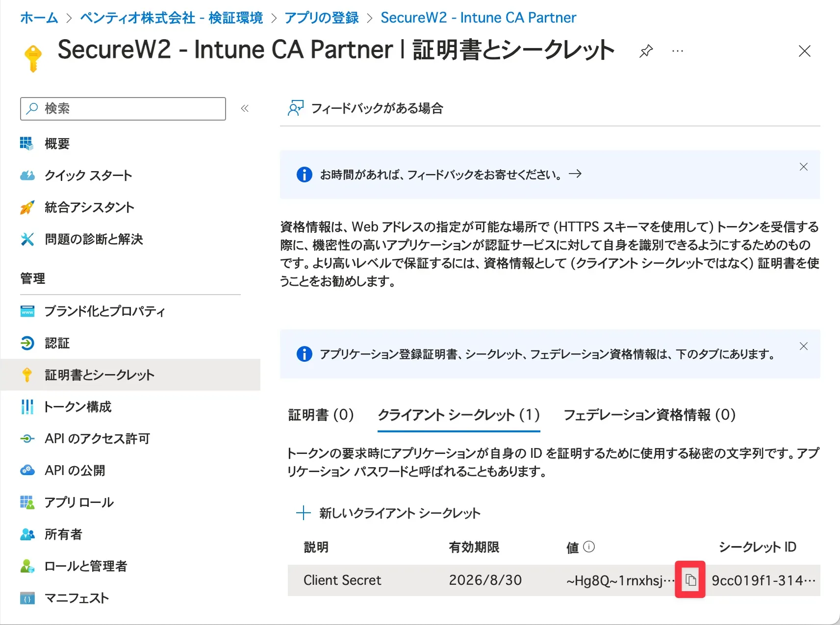Copy the client secret value to clipboard
The width and height of the screenshot is (840, 625).
point(690,580)
